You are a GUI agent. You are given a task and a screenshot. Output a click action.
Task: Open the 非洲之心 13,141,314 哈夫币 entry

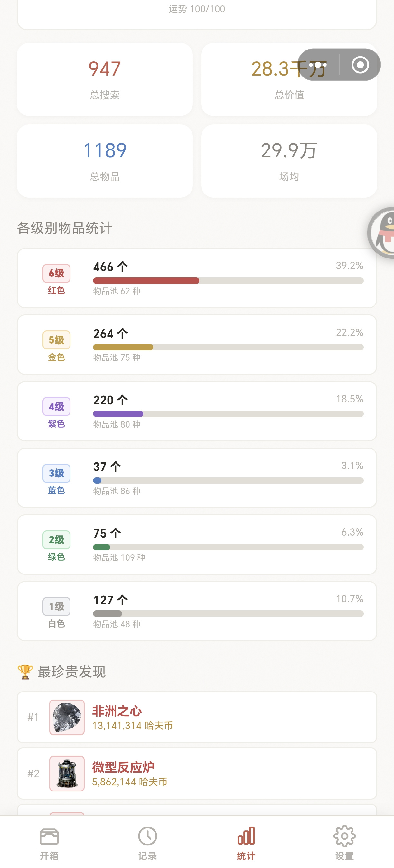[x=197, y=717]
